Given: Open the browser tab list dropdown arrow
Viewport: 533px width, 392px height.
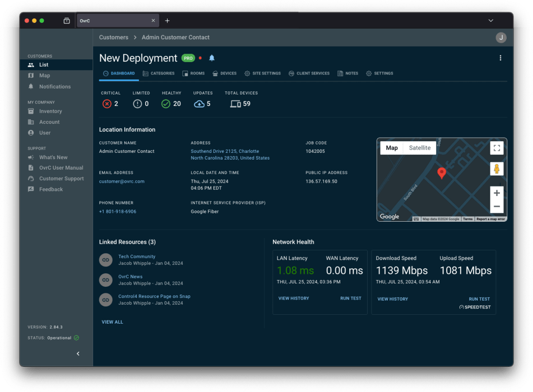Looking at the screenshot, I should coord(490,21).
